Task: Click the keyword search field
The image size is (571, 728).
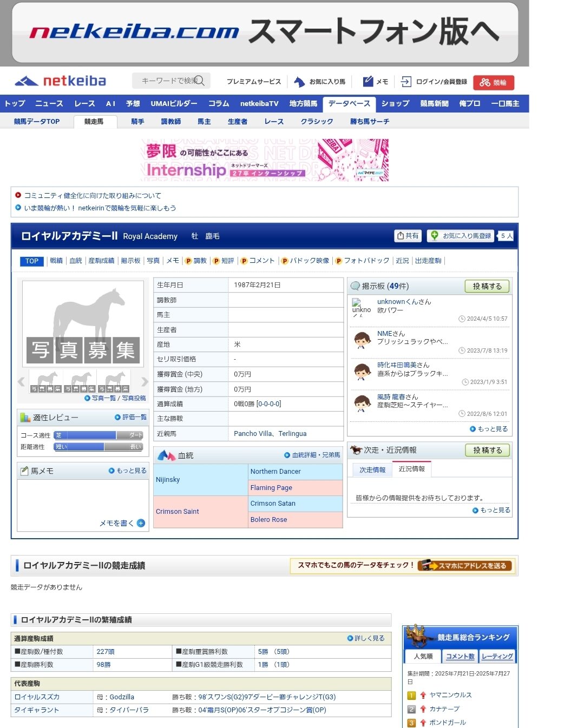Action: pos(171,81)
